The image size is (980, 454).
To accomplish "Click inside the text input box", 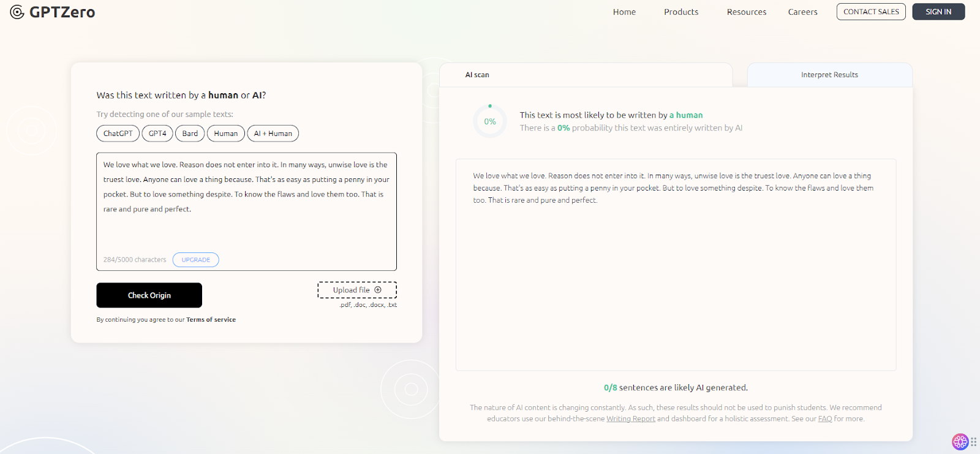I will click(x=246, y=211).
